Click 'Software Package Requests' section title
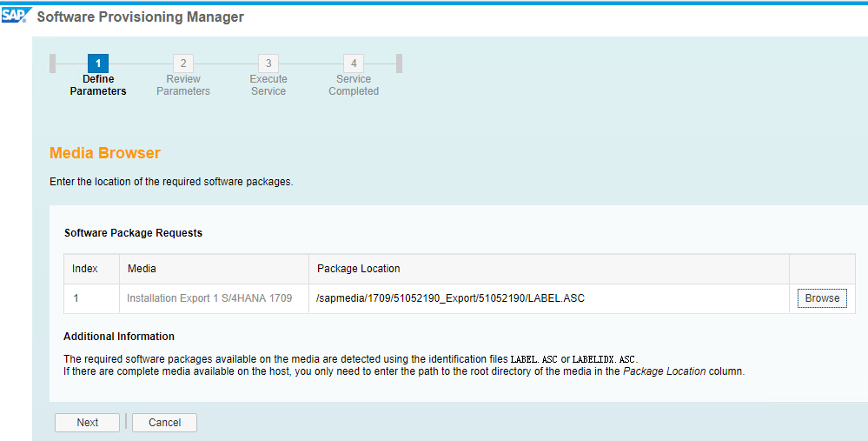The image size is (868, 441). tap(134, 233)
